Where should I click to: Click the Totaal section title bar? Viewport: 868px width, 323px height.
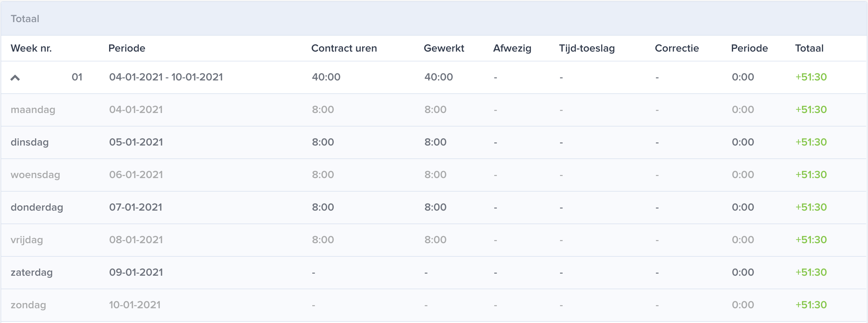pos(434,18)
